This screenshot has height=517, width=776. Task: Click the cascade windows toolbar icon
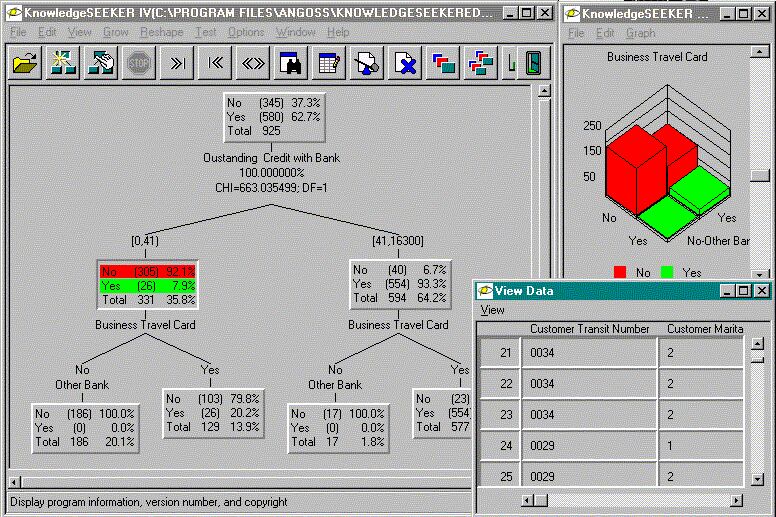pyautogui.click(x=443, y=63)
